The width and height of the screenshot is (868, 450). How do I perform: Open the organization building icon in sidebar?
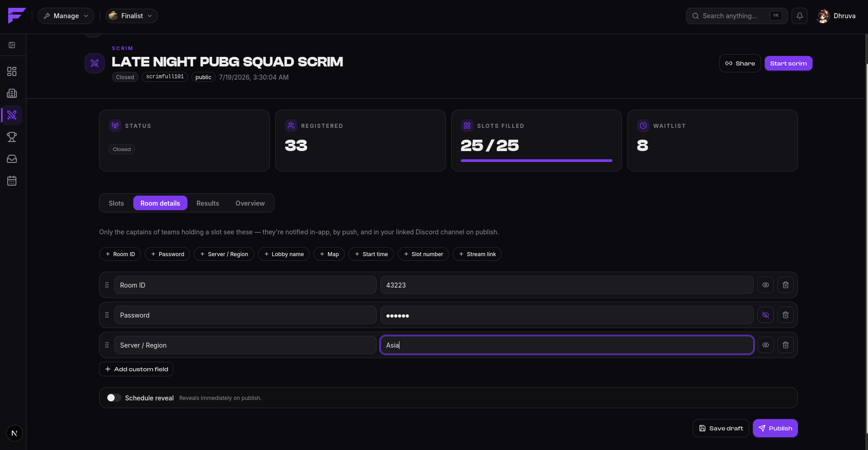click(x=12, y=93)
